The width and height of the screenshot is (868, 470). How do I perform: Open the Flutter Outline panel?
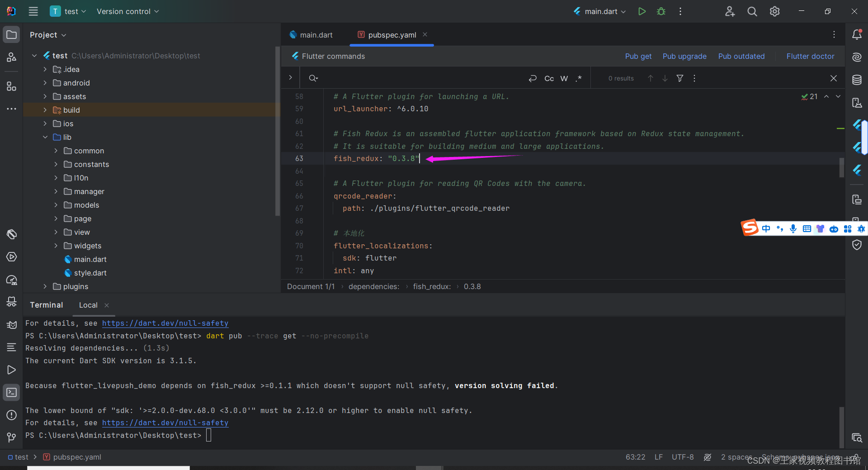857,148
